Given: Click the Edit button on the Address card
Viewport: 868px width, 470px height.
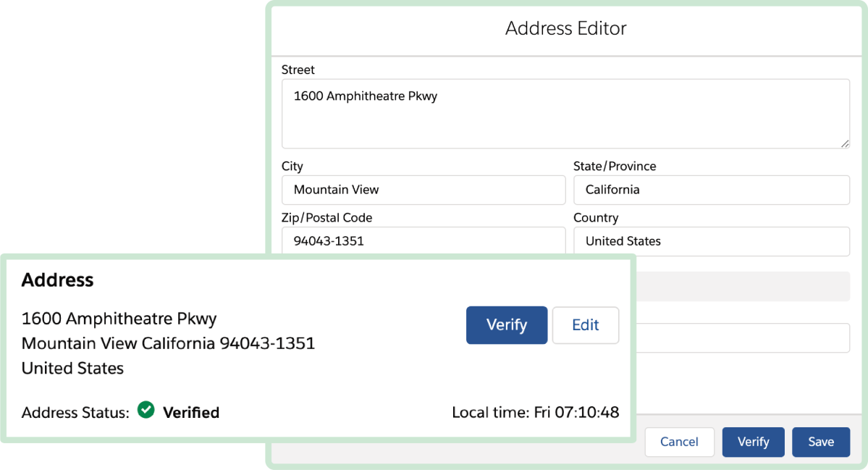Looking at the screenshot, I should 585,325.
